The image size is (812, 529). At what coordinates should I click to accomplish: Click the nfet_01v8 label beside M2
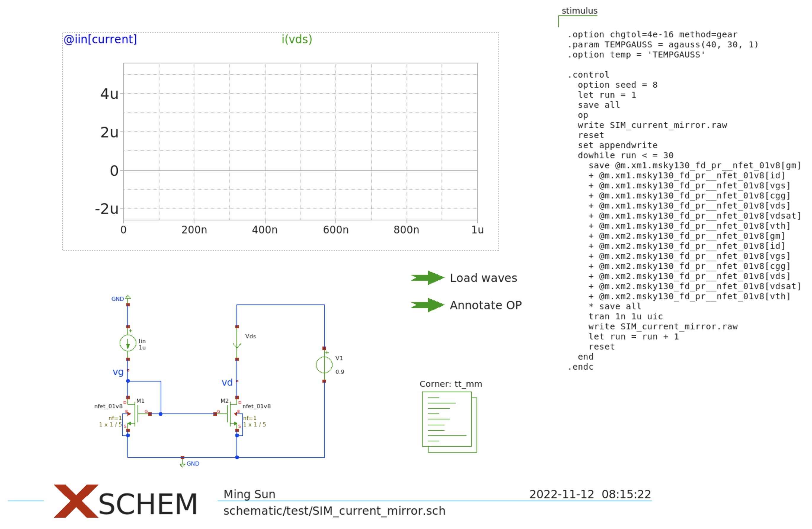257,406
